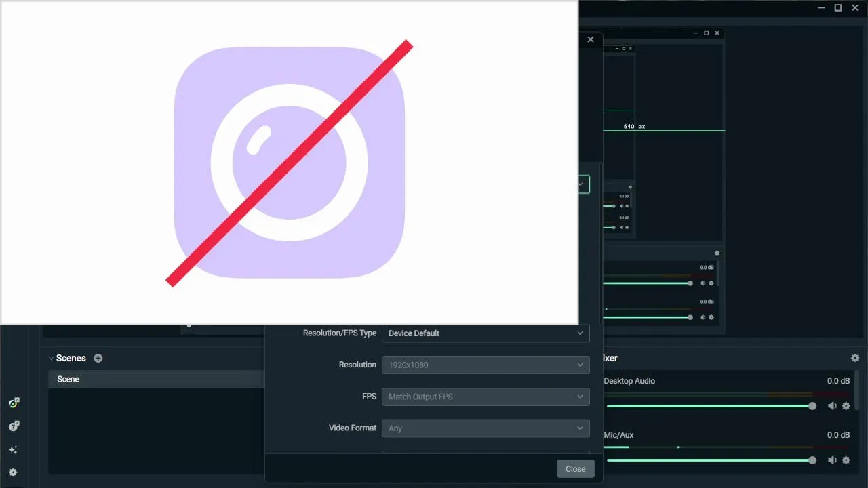This screenshot has height=488, width=868.
Task: Minimize the mirrored preview window
Action: point(696,33)
